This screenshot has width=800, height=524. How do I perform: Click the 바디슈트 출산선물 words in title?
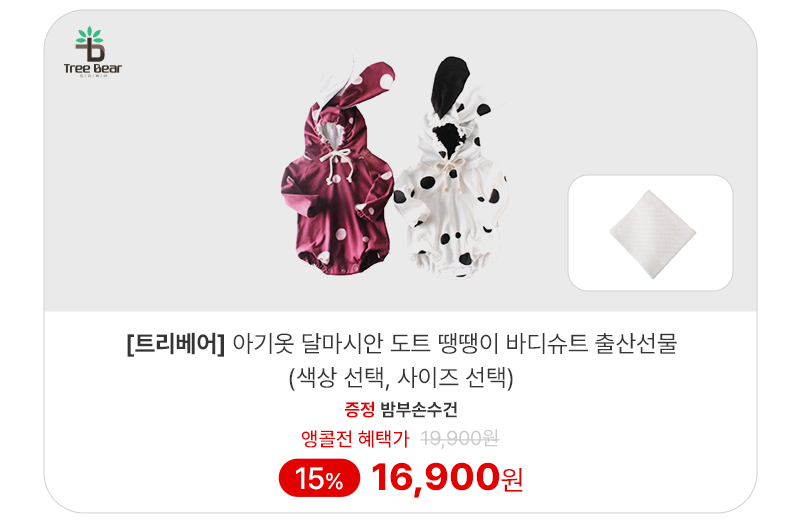coord(591,343)
